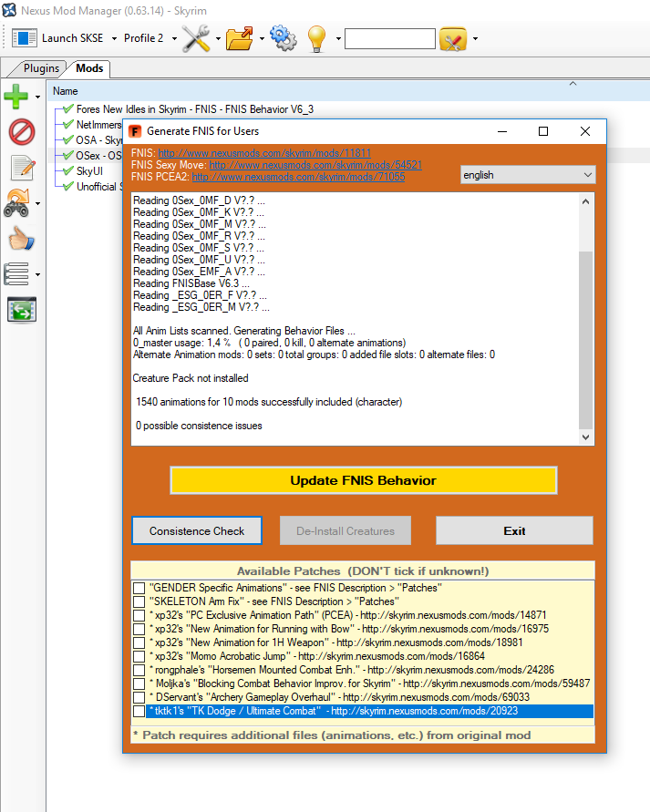
Task: Open the FNIS Sexy Move mods 54521 link
Action: pos(315,165)
